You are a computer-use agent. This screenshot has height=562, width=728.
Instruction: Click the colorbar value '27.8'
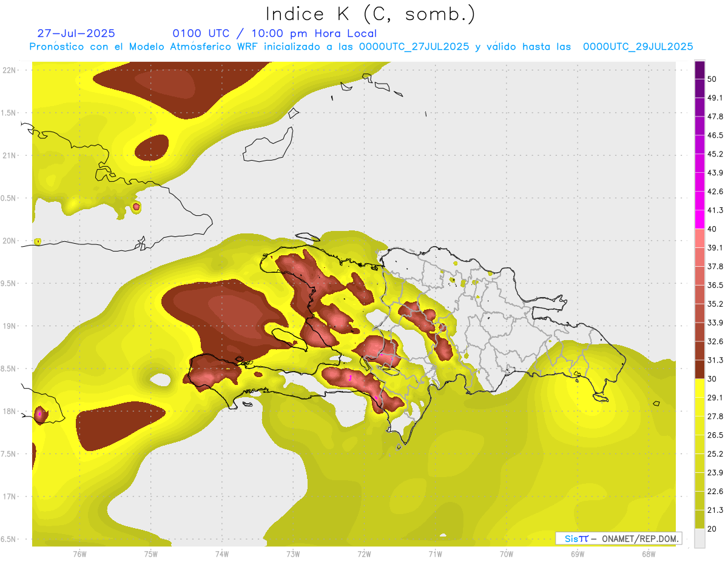715,416
